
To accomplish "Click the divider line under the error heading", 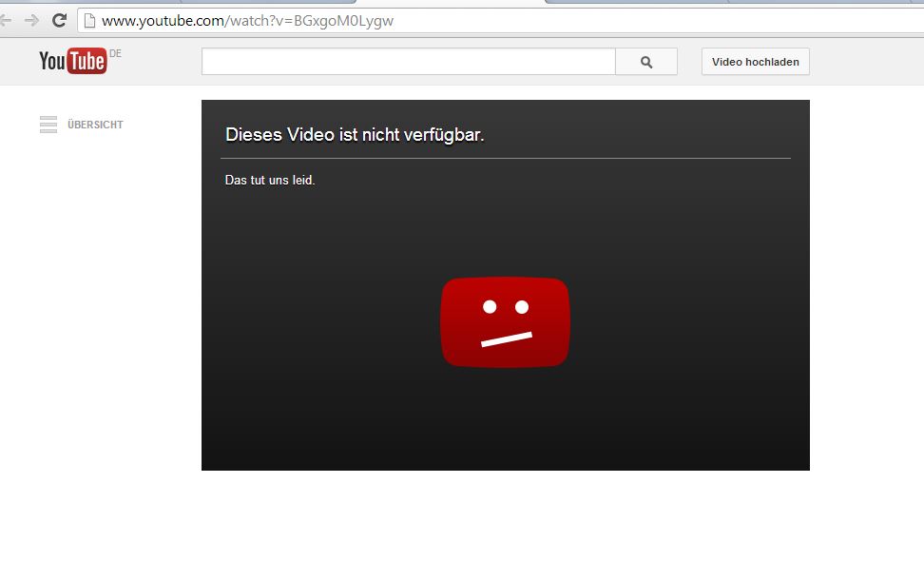I will (505, 158).
